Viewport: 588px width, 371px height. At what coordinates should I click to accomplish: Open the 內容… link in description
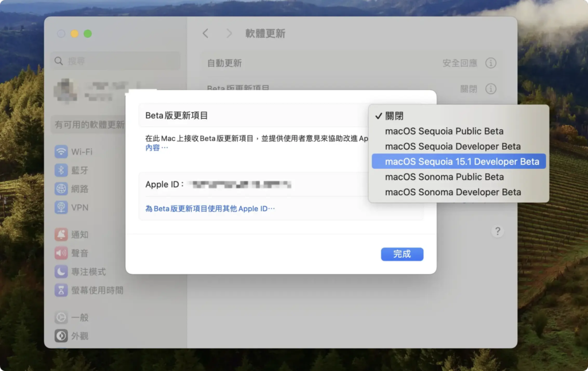[156, 148]
